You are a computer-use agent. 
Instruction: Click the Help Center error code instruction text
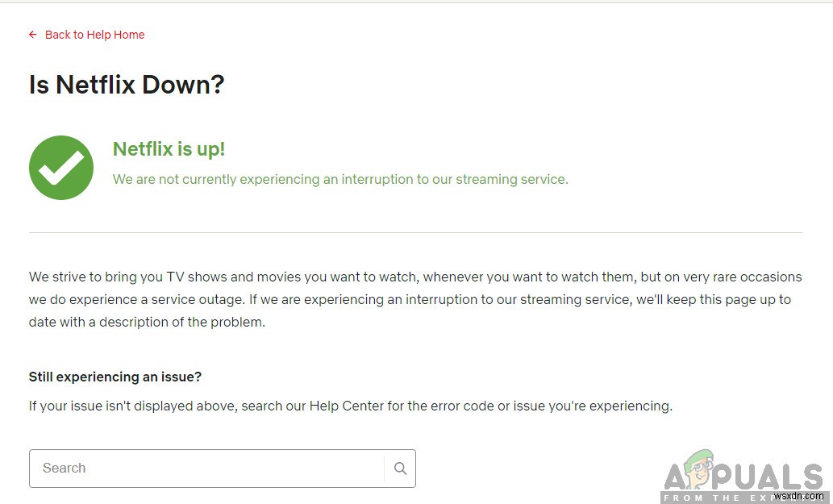click(349, 406)
